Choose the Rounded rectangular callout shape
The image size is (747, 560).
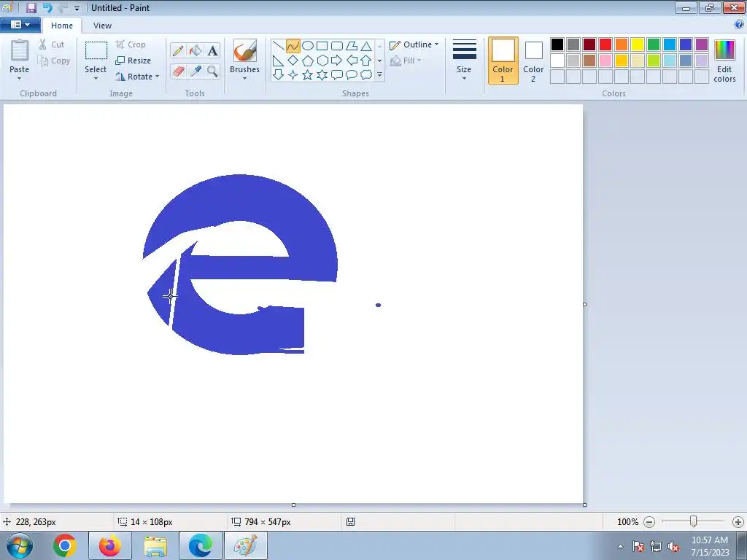coord(337,75)
